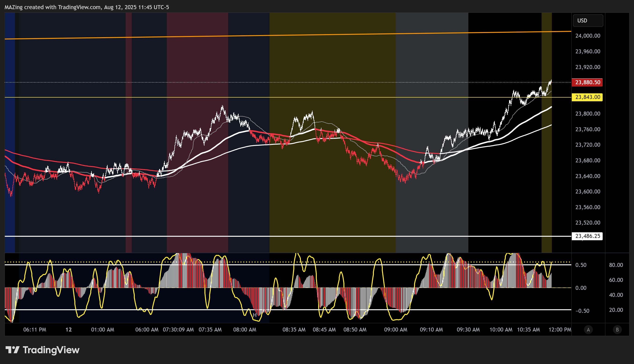634x364 pixels.
Task: Click the B scale button
Action: [617, 330]
